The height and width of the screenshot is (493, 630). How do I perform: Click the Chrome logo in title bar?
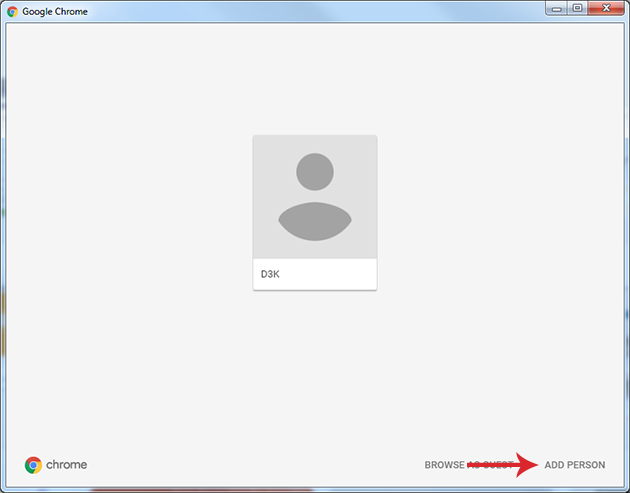point(12,12)
